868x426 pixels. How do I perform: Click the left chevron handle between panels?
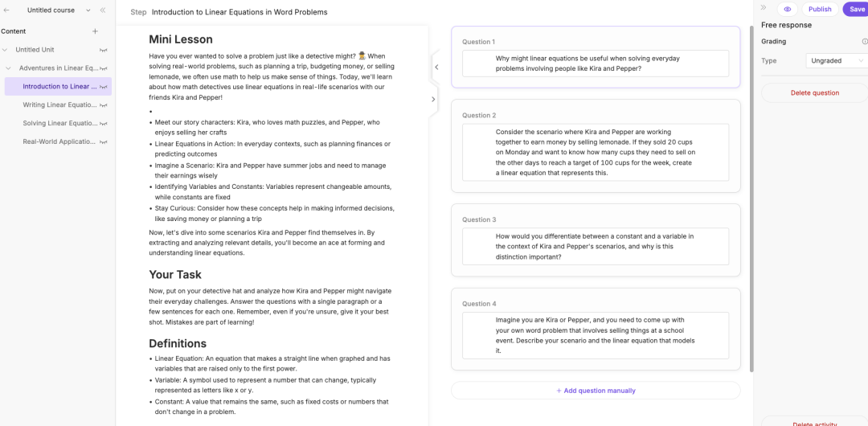point(436,67)
